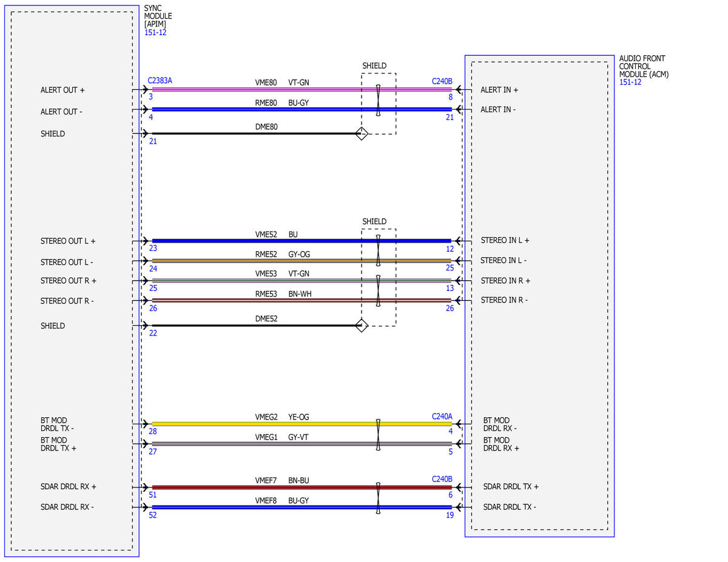Select the C240B label beside SDAR DRDL TX +
The height and width of the screenshot is (562, 728).
442,479
